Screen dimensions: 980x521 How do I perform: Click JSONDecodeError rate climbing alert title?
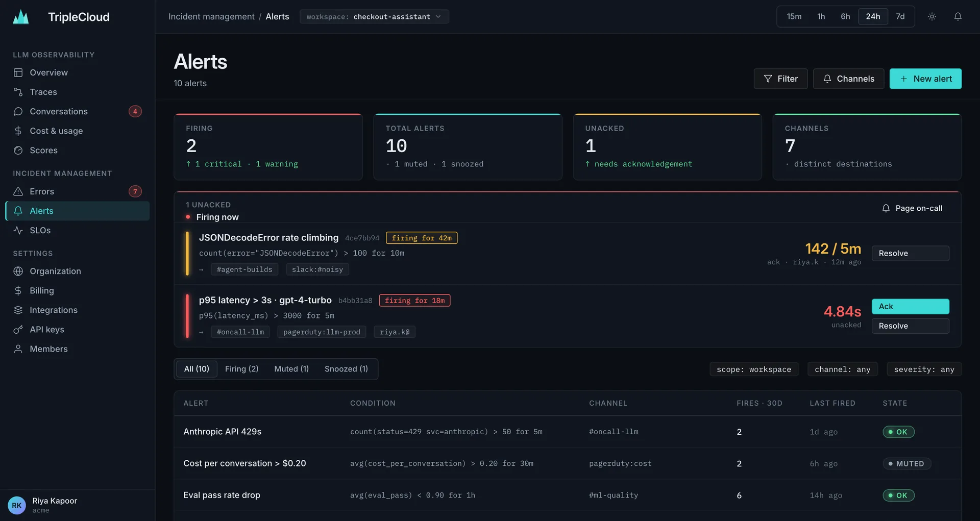pos(268,237)
